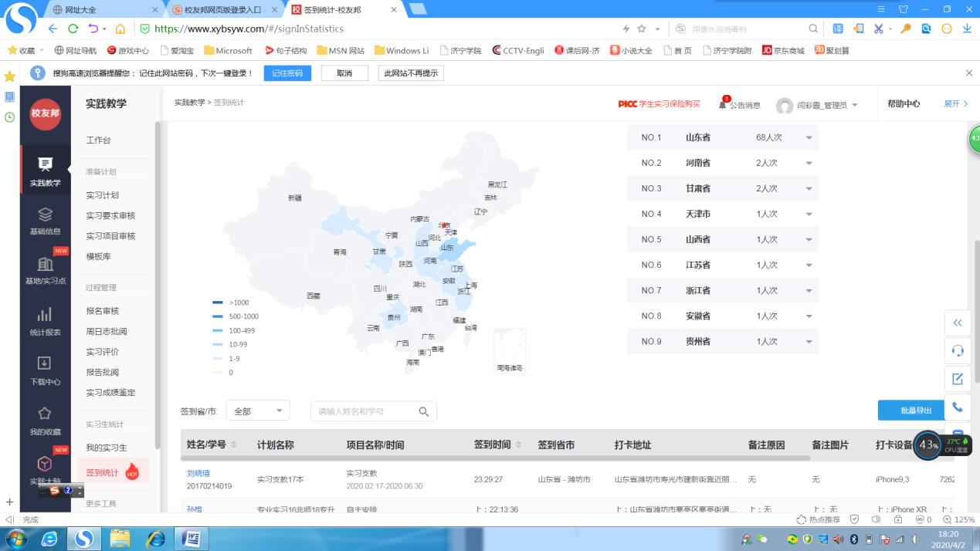Click the floating edit feedback icon
Viewport: 980px width, 551px height.
point(958,379)
